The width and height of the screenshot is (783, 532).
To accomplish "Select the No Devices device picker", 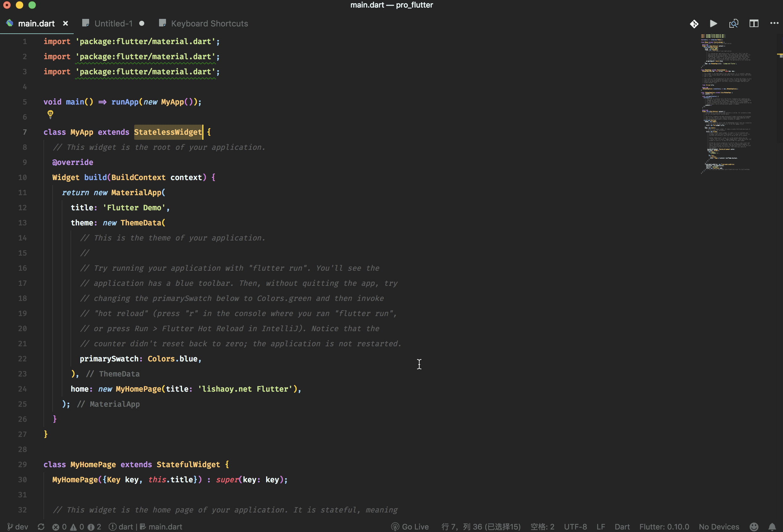I will (719, 527).
